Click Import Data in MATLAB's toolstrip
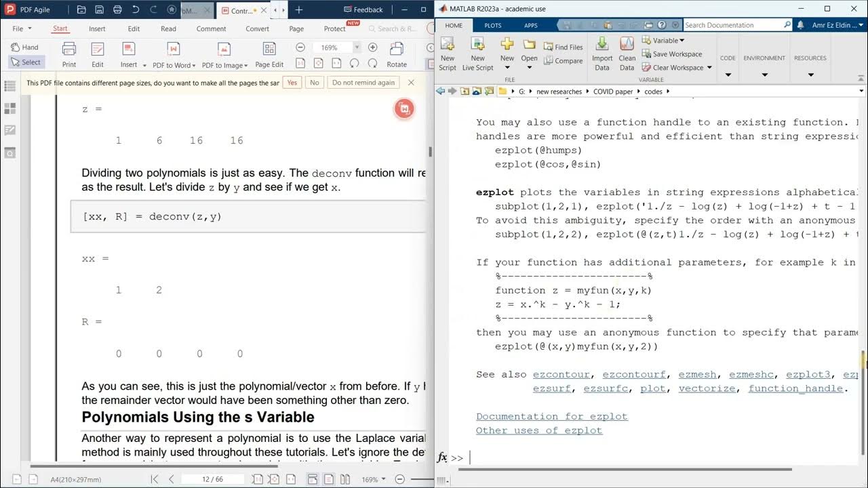This screenshot has width=868, height=488. tap(602, 54)
